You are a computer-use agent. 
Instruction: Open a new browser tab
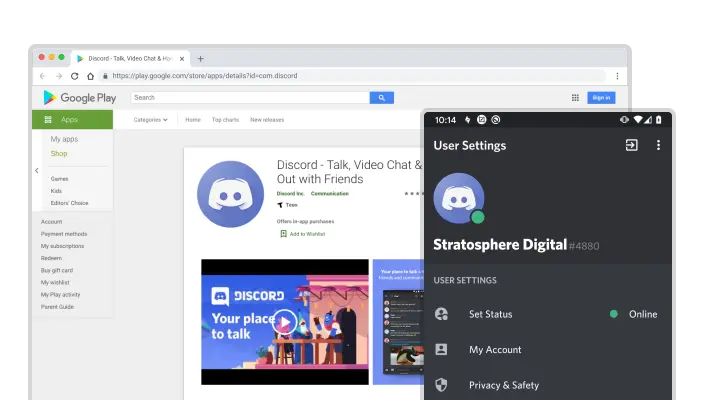click(201, 58)
